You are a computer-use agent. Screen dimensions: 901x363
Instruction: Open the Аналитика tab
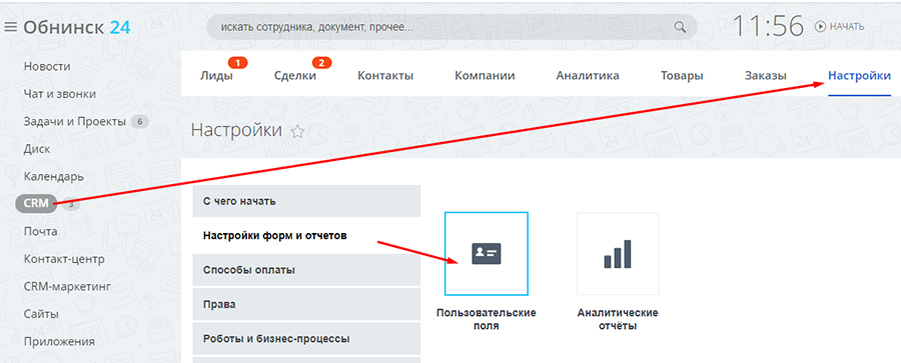(x=588, y=76)
